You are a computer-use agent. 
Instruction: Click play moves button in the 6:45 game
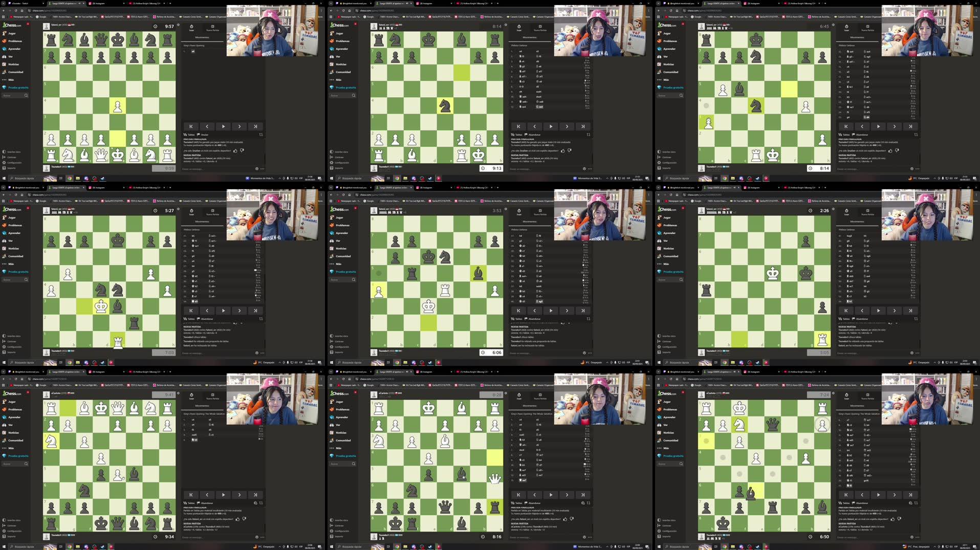click(x=878, y=126)
